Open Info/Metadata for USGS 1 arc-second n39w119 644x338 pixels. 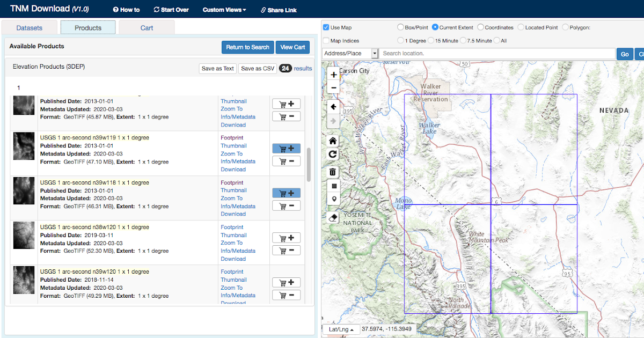[x=238, y=161]
